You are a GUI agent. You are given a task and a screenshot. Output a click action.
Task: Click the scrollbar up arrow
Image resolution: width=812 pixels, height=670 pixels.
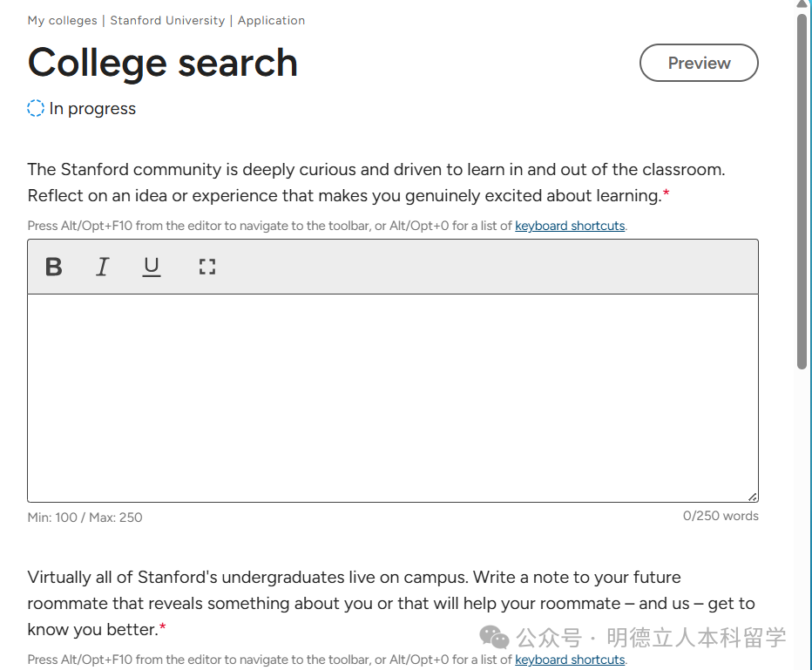pos(802,5)
